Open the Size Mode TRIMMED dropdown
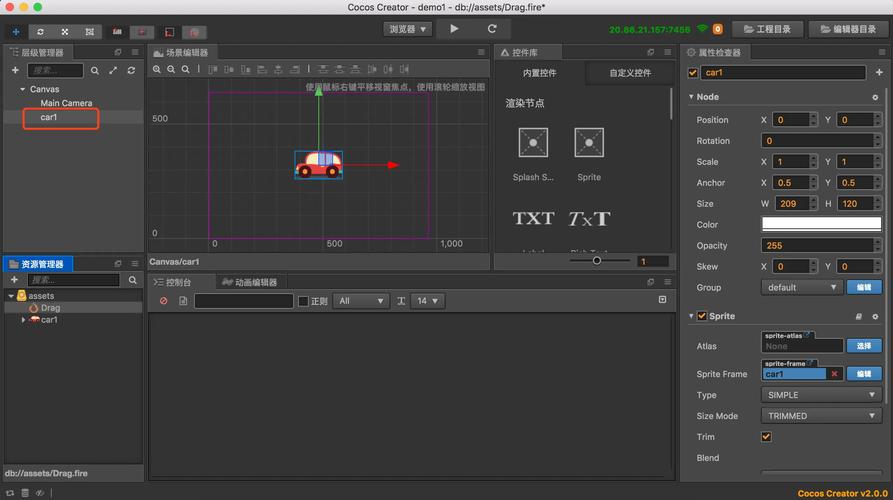The height and width of the screenshot is (500, 893). pos(821,416)
